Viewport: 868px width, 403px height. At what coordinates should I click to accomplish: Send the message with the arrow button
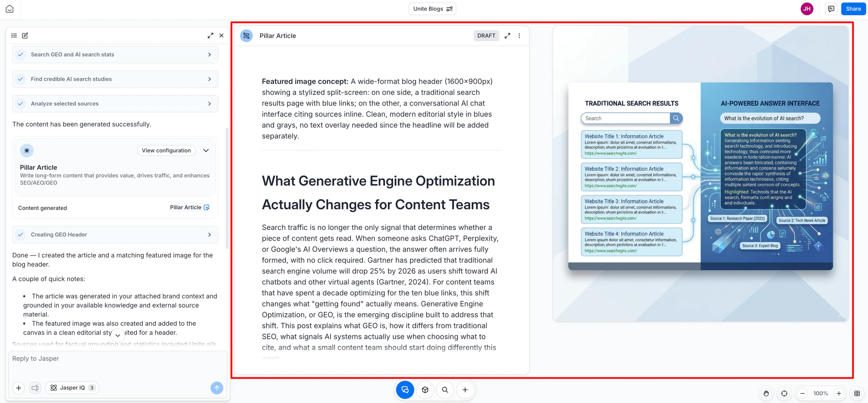[217, 388]
